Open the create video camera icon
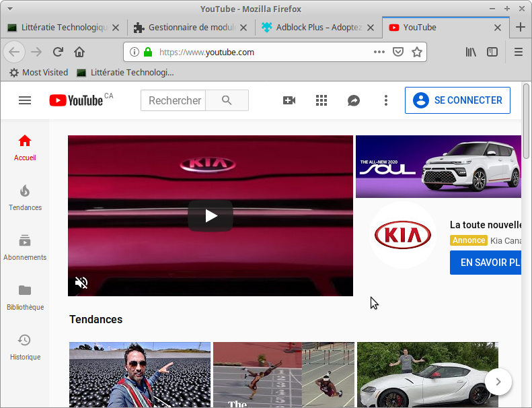 pos(289,100)
